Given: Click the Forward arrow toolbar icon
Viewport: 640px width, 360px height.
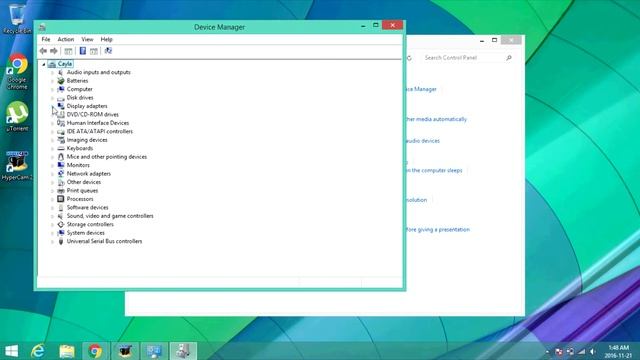Looking at the screenshot, I should [53, 51].
